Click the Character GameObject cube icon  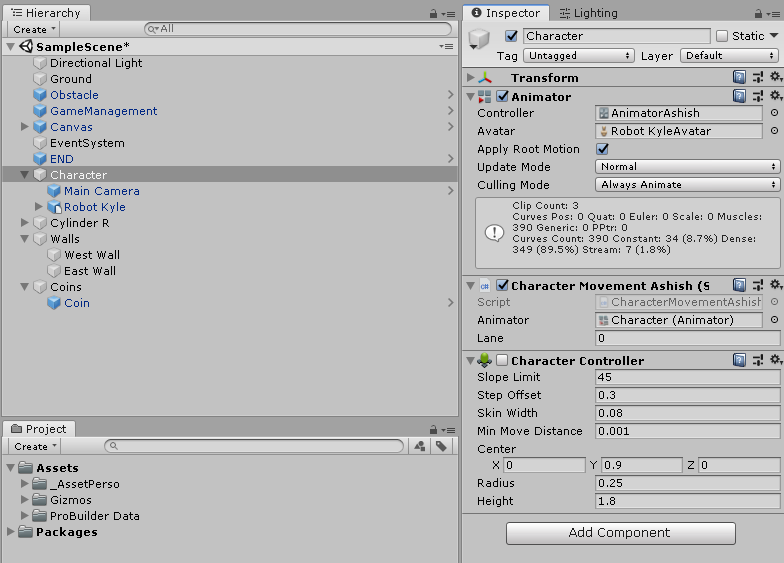(x=40, y=175)
